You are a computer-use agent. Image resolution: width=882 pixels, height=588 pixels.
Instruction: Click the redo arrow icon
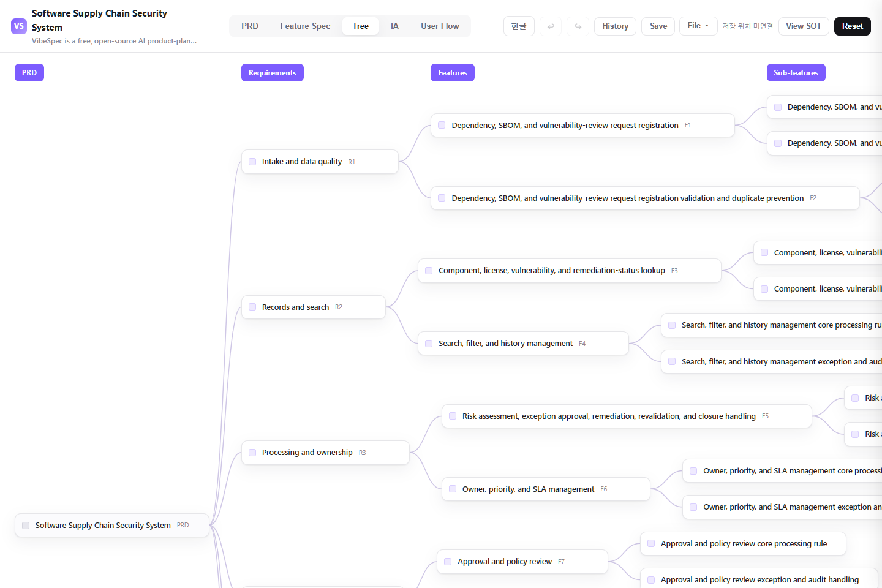coord(578,26)
